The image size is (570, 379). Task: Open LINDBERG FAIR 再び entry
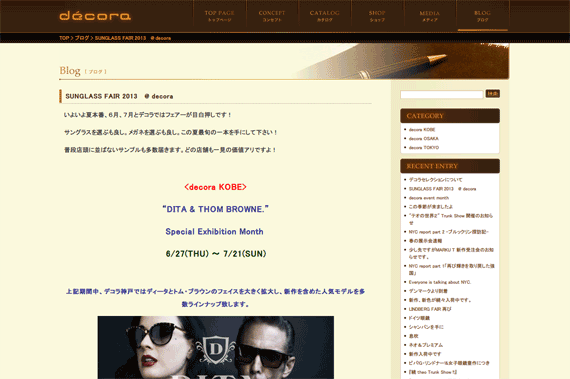pyautogui.click(x=430, y=309)
